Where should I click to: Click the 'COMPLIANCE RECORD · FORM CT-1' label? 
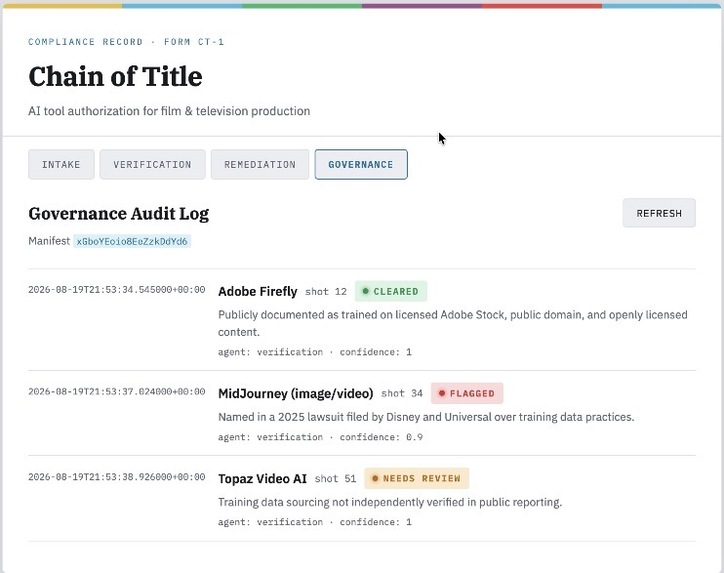coord(126,42)
